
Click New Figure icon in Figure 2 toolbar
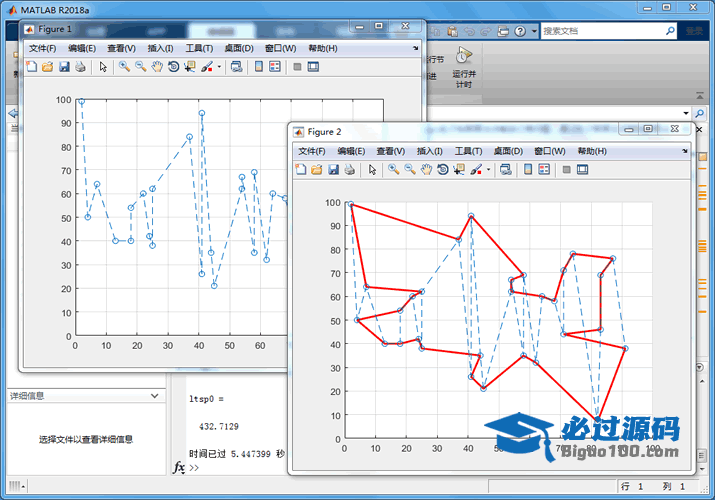pos(301,170)
